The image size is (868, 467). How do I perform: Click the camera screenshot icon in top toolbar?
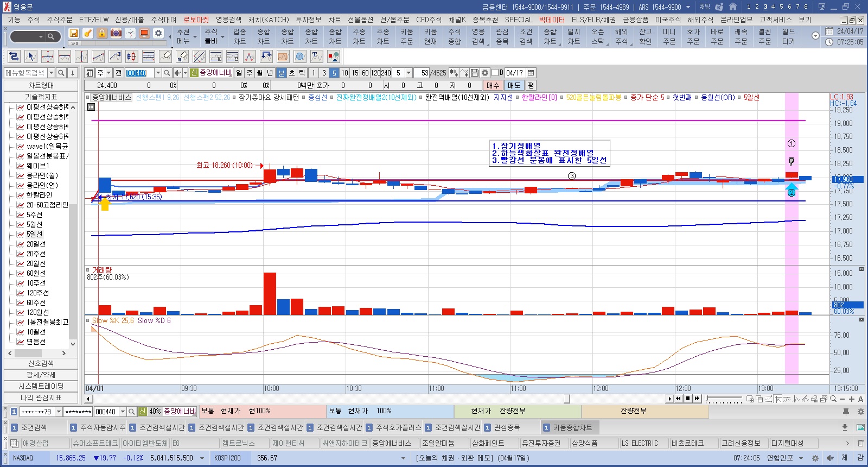tap(116, 33)
